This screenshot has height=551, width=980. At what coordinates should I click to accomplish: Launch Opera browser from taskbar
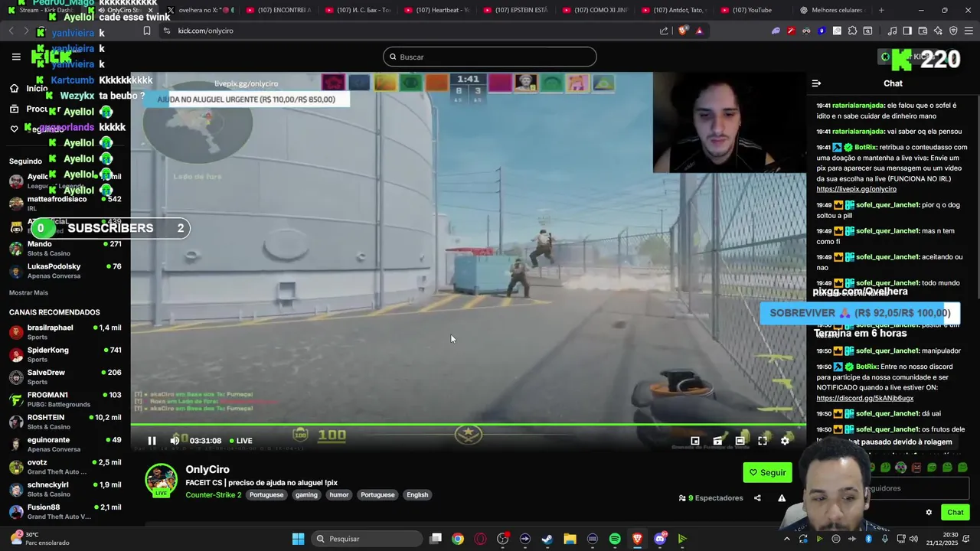coord(480,539)
